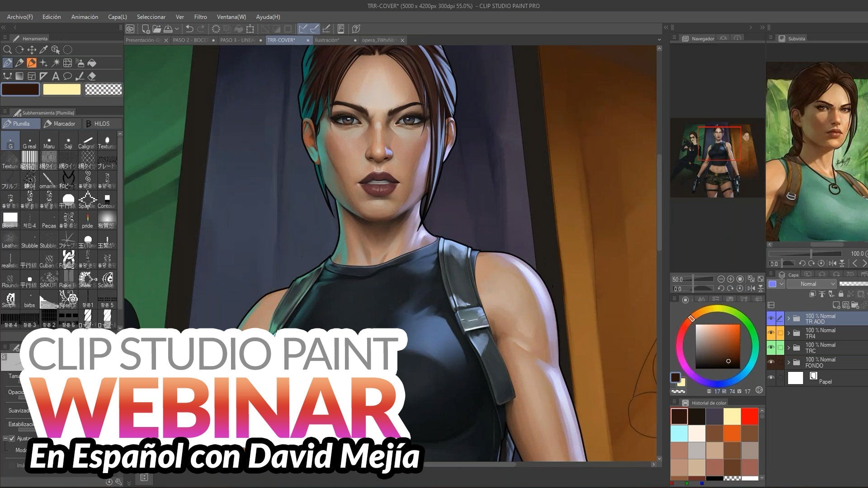Click the flip horizontal navigator icon
The width and height of the screenshot is (868, 488).
pos(751,288)
